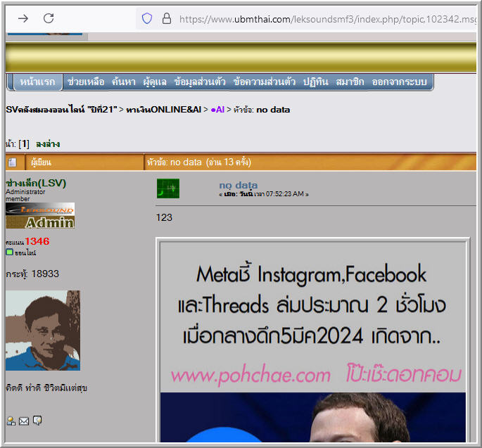Click the post count กระทู้: 18933
The width and height of the screenshot is (482, 448).
(x=32, y=274)
